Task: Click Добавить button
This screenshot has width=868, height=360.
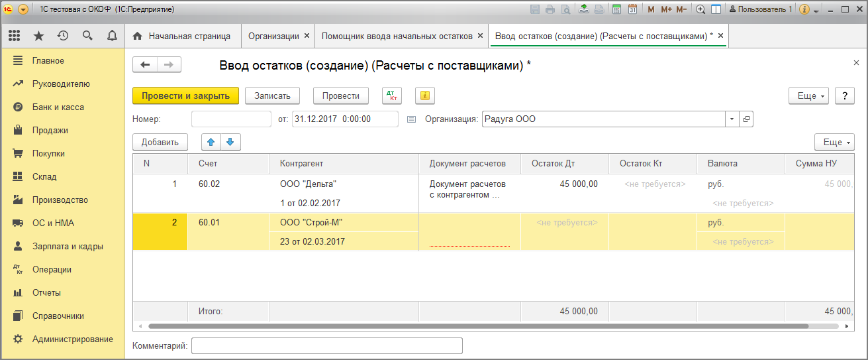Action: (x=160, y=142)
